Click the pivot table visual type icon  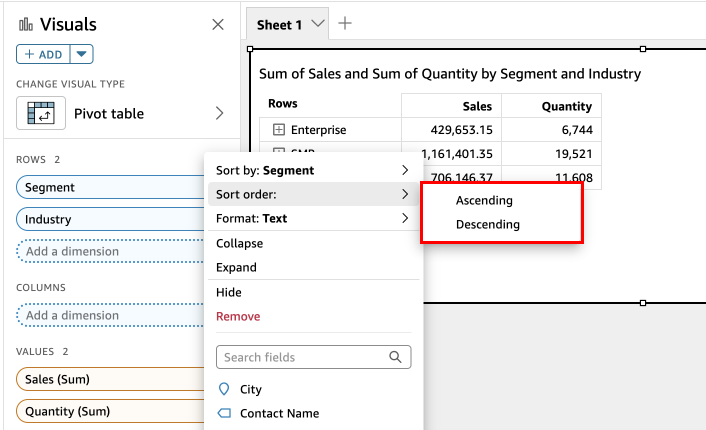[41, 113]
